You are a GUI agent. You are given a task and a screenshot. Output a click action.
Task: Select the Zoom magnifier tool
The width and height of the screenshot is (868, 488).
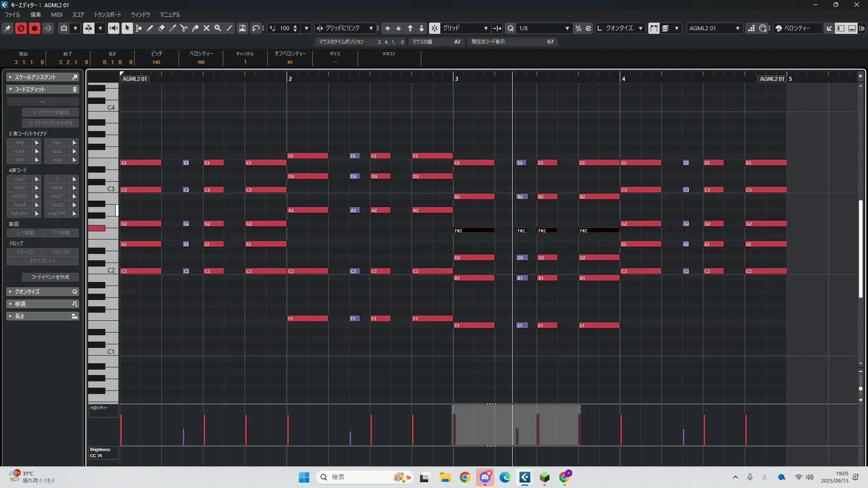(218, 28)
